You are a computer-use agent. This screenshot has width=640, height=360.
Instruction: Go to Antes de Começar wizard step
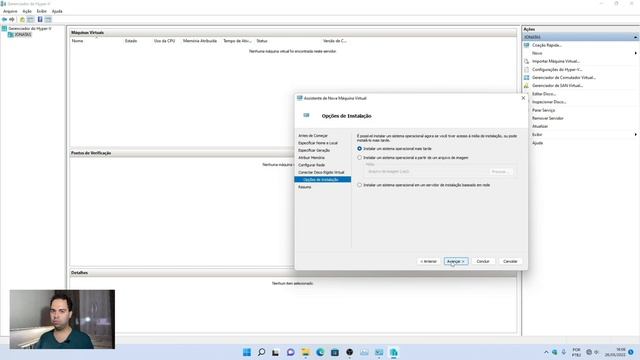(x=313, y=136)
